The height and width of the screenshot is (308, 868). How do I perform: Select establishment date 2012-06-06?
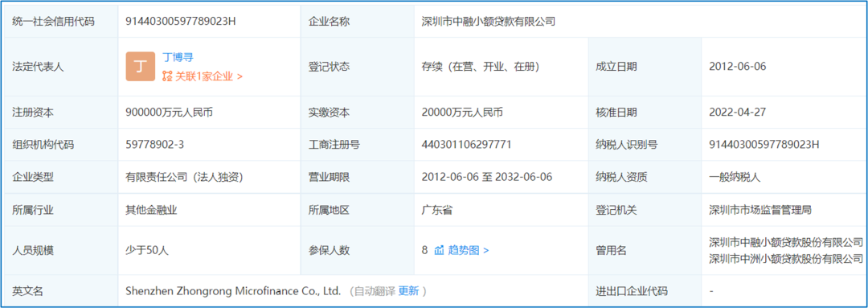click(x=737, y=67)
